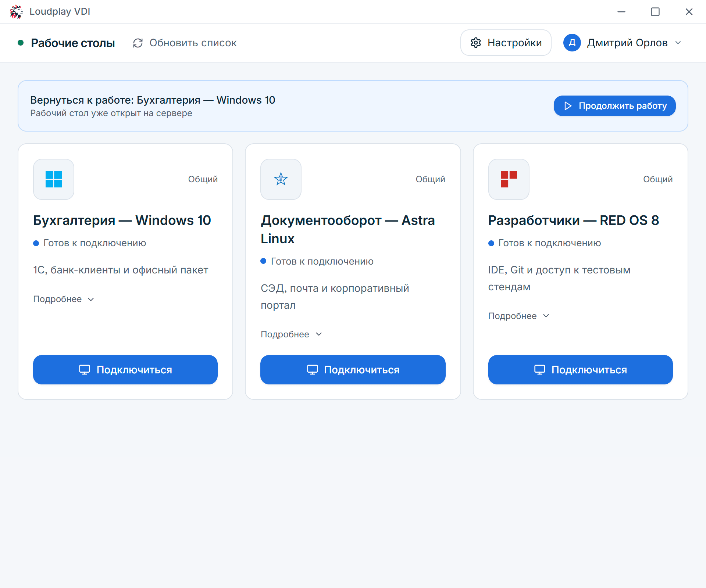Viewport: 706px width, 588px height.
Task: Expand Подробнее on Разработчики card
Action: point(518,316)
